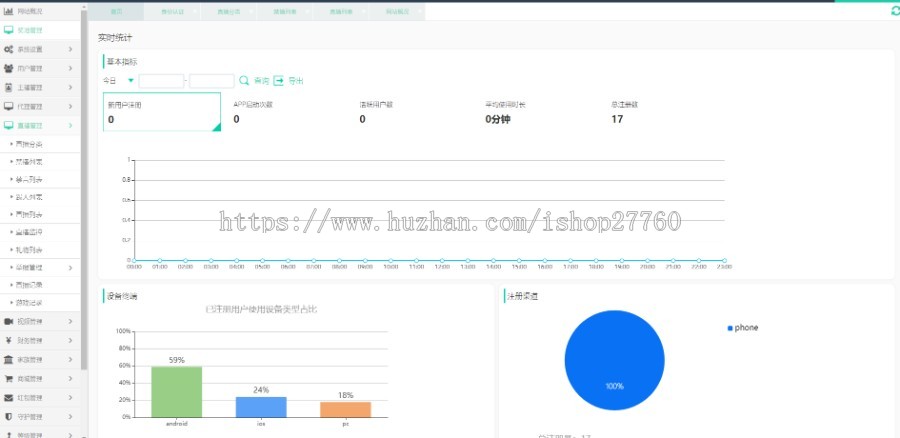The width and height of the screenshot is (900, 438).
Task: Expand the 系统设置 chevron
Action: point(71,49)
